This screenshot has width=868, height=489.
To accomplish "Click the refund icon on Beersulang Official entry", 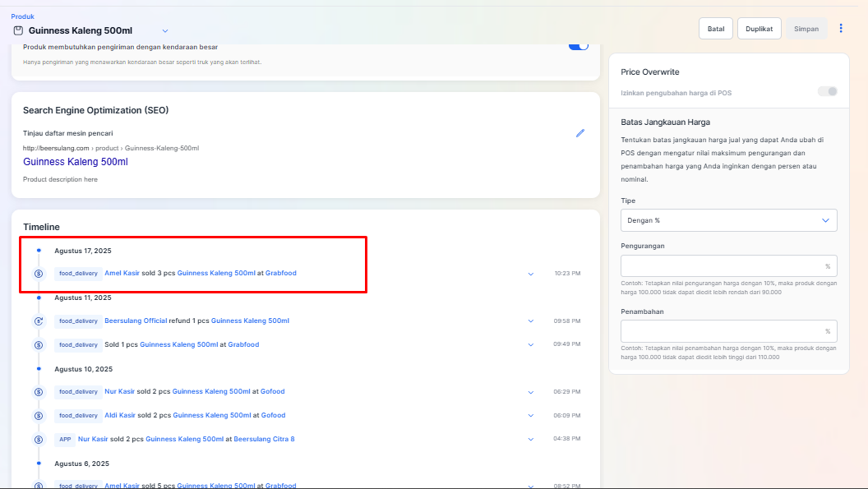I will pos(39,321).
